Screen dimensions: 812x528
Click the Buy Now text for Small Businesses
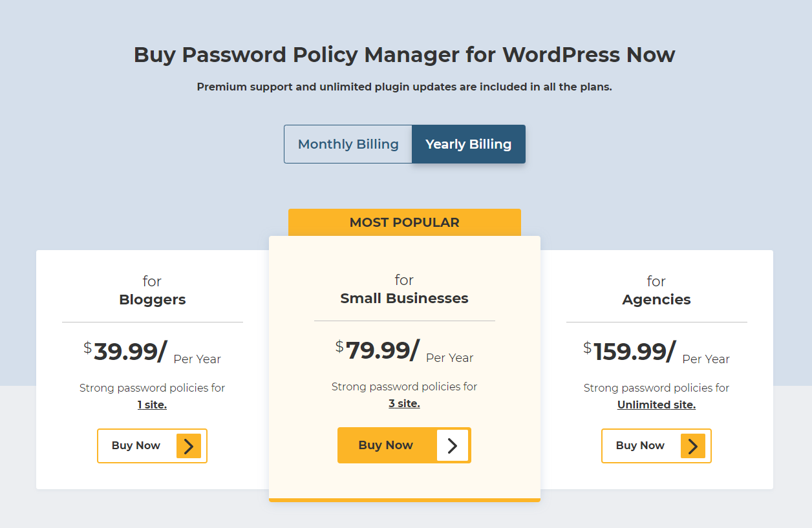click(x=385, y=445)
